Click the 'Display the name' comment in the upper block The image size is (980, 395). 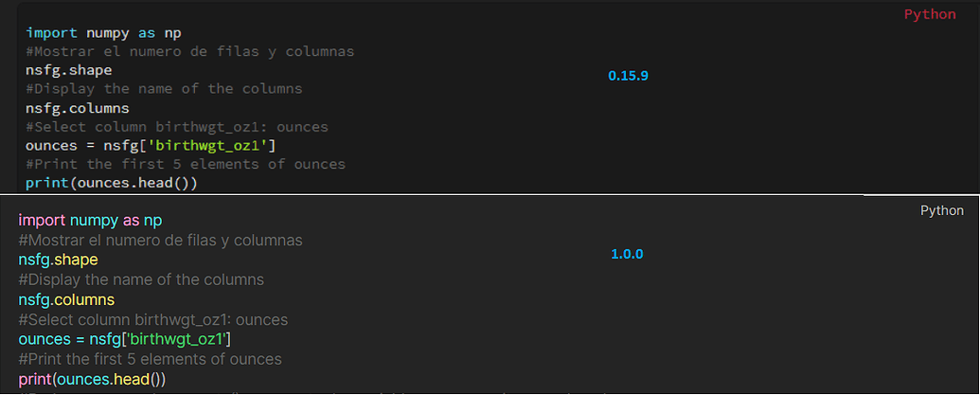tap(164, 89)
